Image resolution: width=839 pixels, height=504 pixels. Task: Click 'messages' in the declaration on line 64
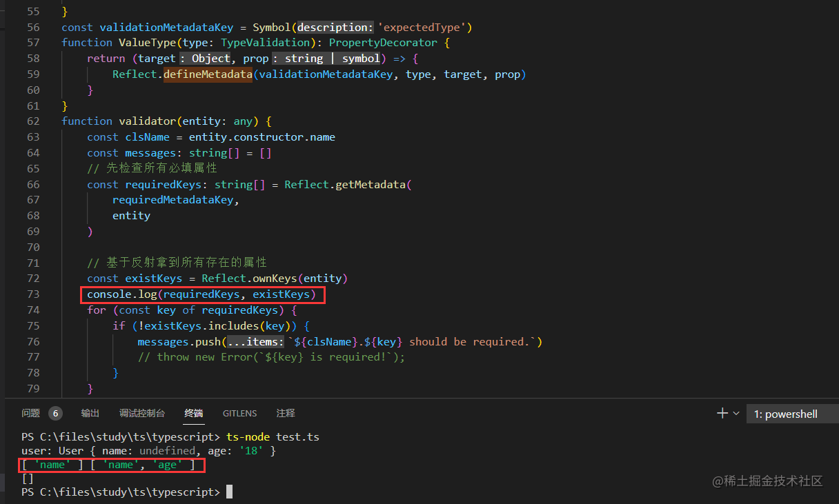tap(150, 153)
